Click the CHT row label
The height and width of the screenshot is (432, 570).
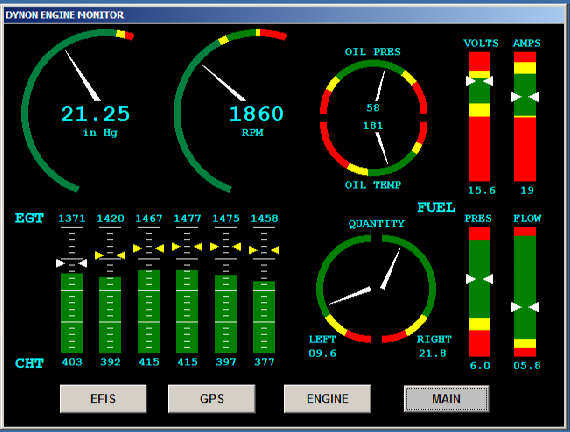(29, 363)
